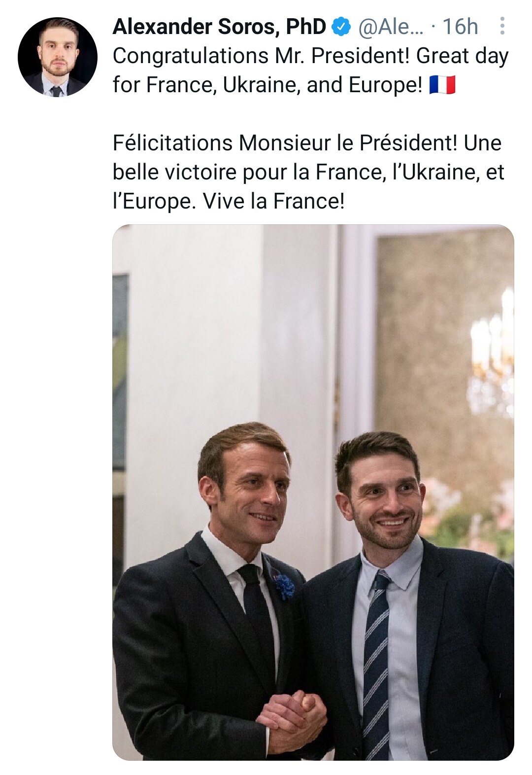Click the circular profile picture thumbnail
The width and height of the screenshot is (532, 775).
point(57,57)
